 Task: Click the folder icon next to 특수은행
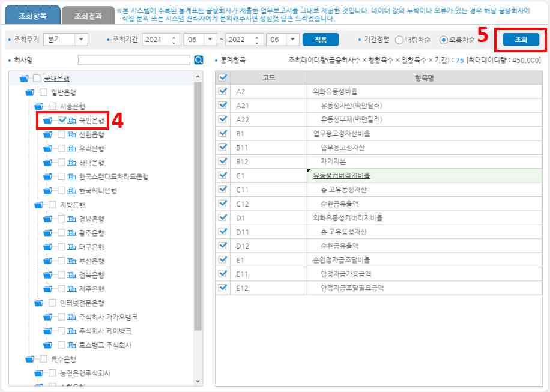point(30,358)
